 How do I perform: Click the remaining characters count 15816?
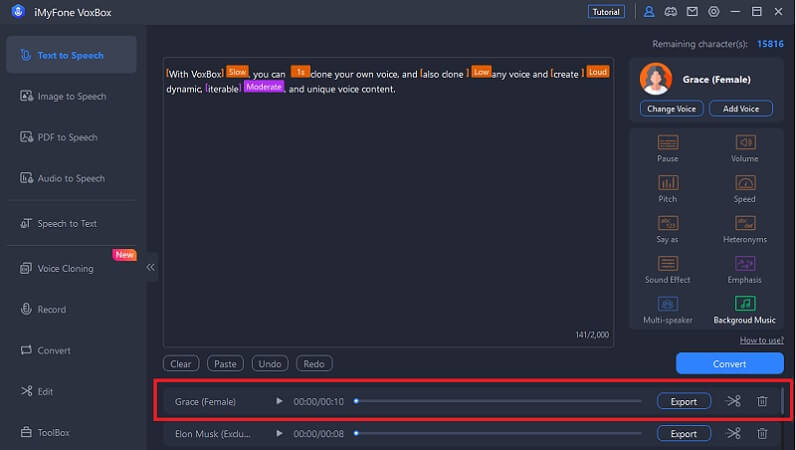(x=770, y=44)
